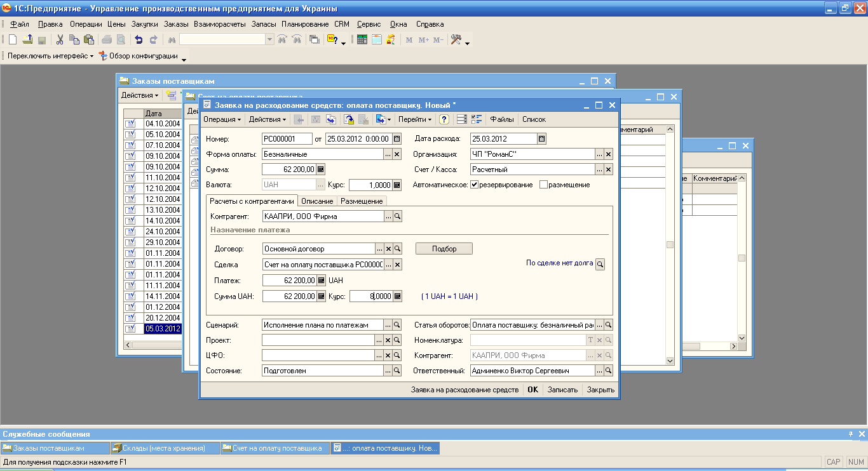Expand the Перейти dropdown menu
The height and width of the screenshot is (471, 868).
pyautogui.click(x=415, y=119)
